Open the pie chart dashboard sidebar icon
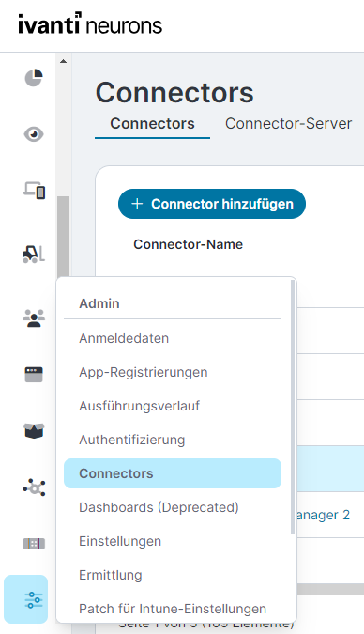This screenshot has height=634, width=364. [34, 78]
